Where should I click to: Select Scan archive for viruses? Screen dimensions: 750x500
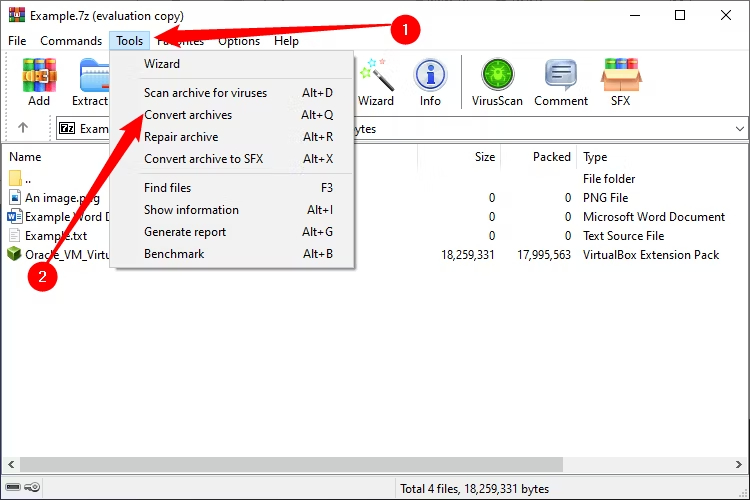click(232, 93)
